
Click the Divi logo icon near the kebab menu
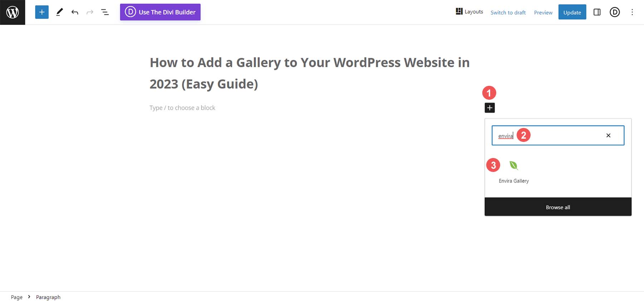pyautogui.click(x=615, y=12)
